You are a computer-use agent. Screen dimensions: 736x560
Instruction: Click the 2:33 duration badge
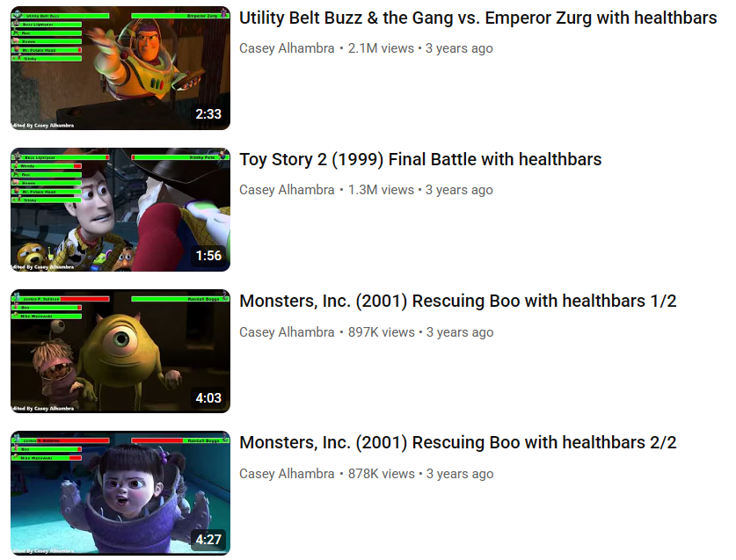click(x=208, y=114)
